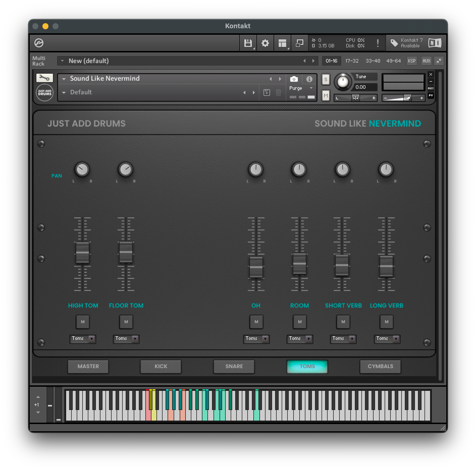Show the AUX rack button in the multi rack bar

(x=426, y=61)
